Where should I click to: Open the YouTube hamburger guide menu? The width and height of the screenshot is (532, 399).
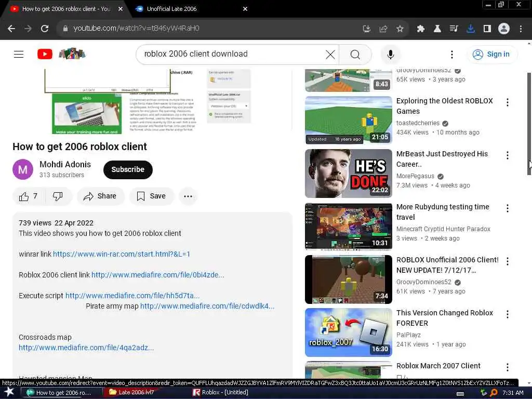click(19, 54)
